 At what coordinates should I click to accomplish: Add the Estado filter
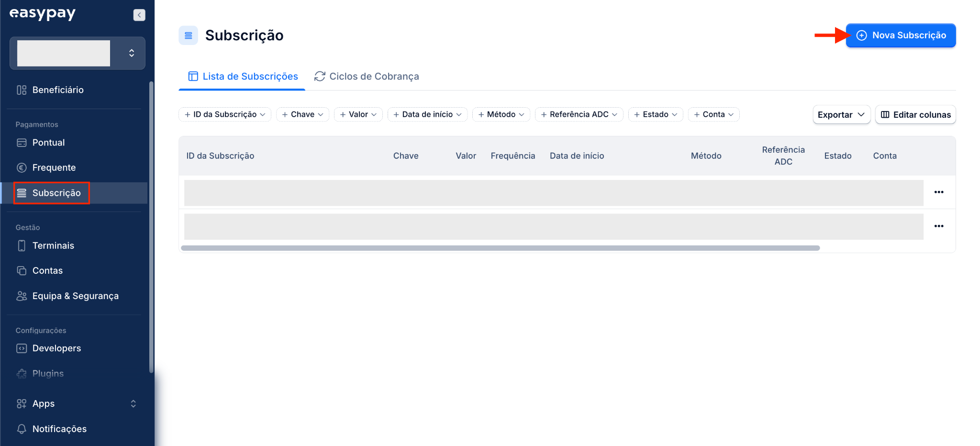pyautogui.click(x=655, y=114)
